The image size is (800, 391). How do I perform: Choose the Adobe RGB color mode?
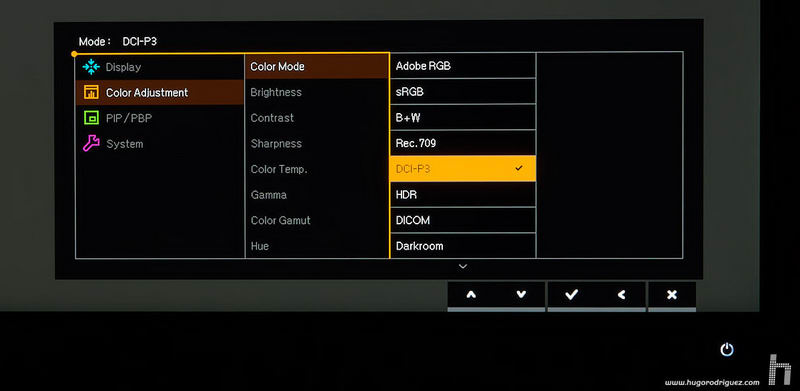[x=463, y=65]
